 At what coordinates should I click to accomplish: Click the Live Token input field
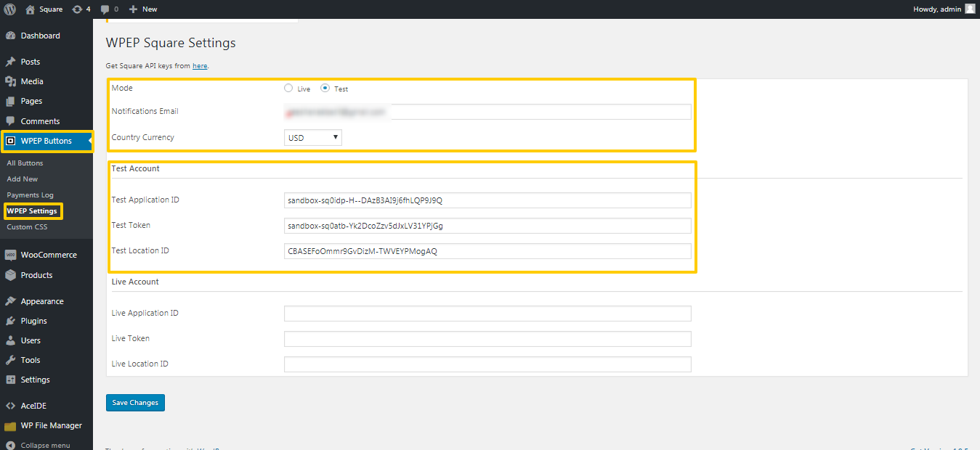[x=487, y=339]
